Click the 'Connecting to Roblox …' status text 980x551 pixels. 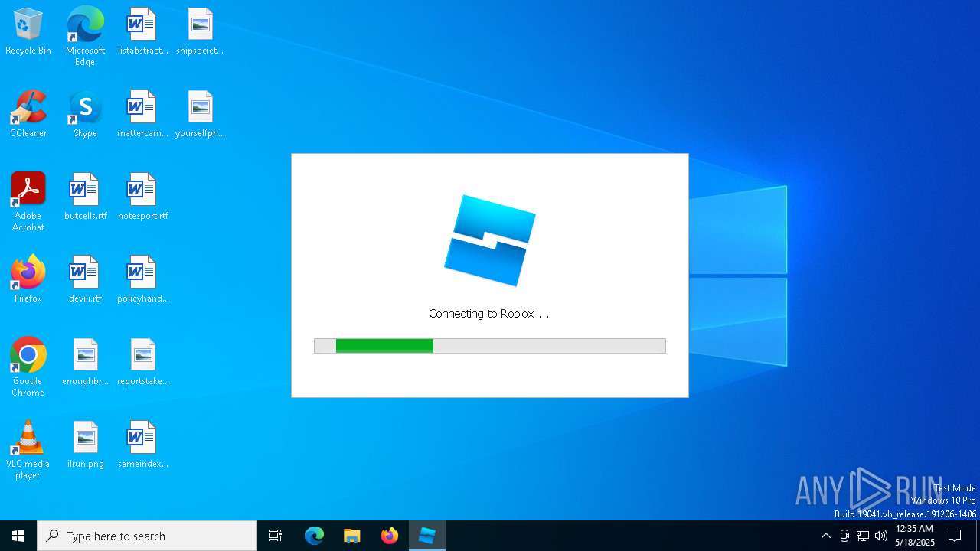point(489,314)
